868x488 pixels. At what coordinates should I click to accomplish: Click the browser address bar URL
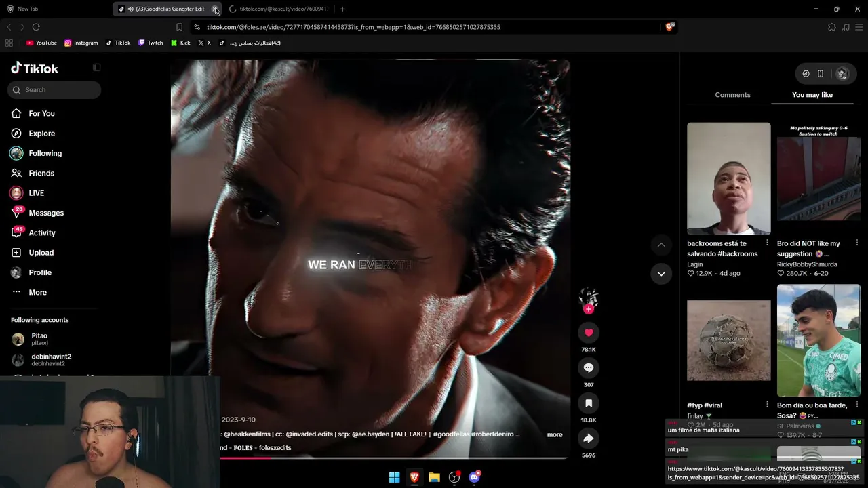click(x=353, y=27)
